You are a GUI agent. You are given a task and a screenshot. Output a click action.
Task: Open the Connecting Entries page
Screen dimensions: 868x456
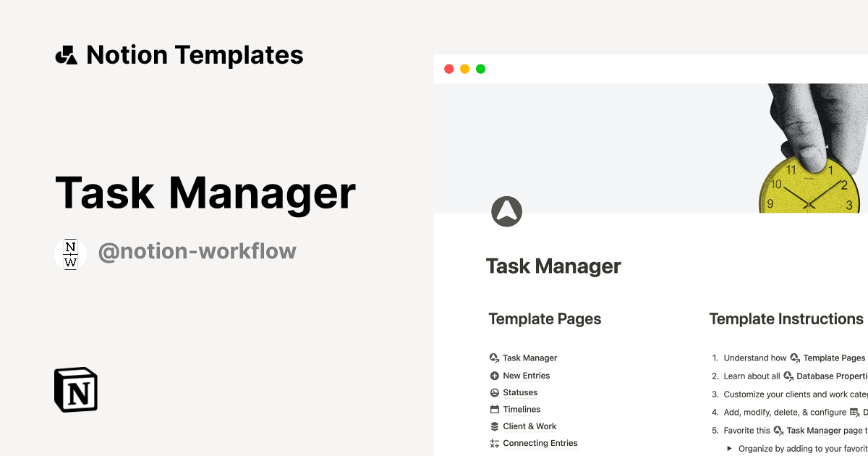(540, 442)
